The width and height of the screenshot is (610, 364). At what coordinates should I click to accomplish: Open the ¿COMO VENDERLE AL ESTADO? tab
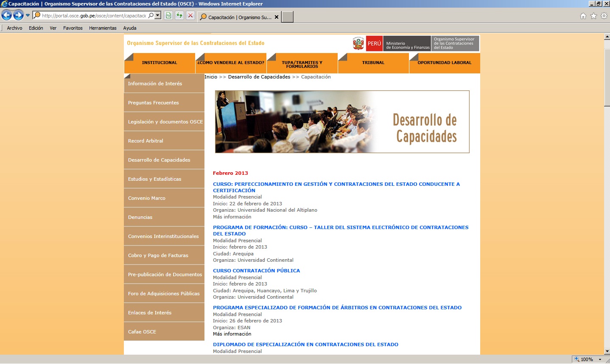(231, 63)
